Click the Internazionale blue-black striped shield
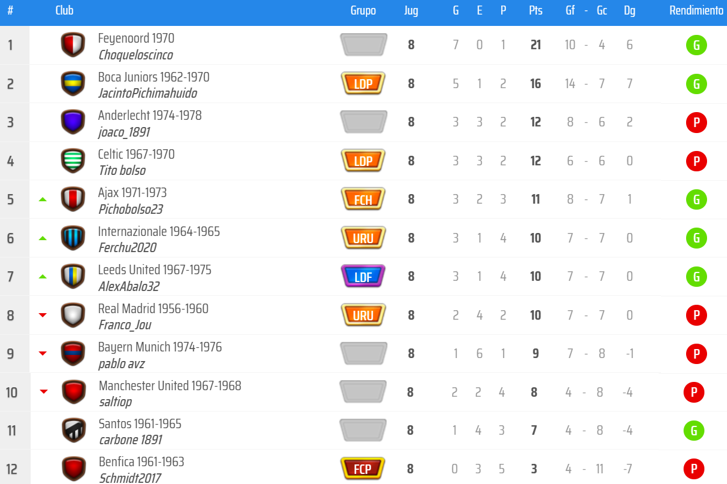Screen dimensions: 727x484 73,238
